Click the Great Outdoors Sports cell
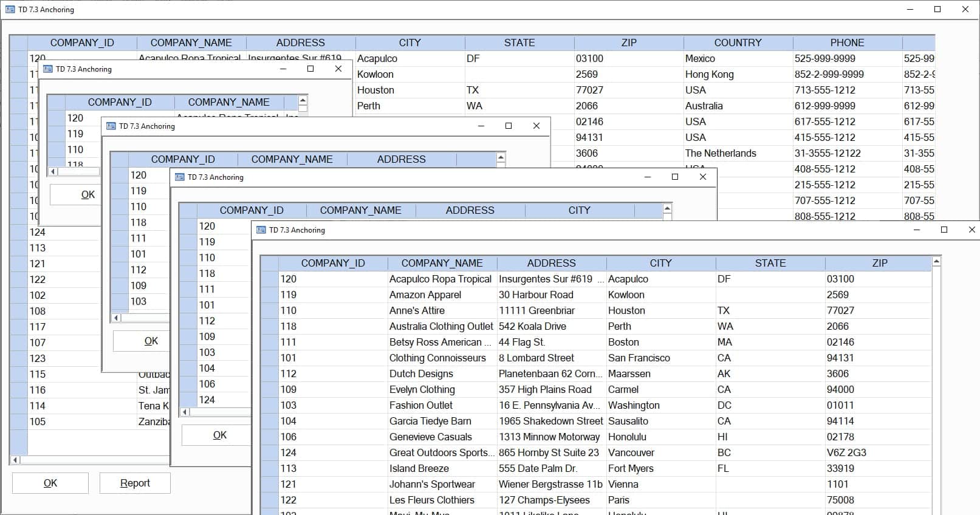Screen dimensions: 980x515 (x=440, y=452)
